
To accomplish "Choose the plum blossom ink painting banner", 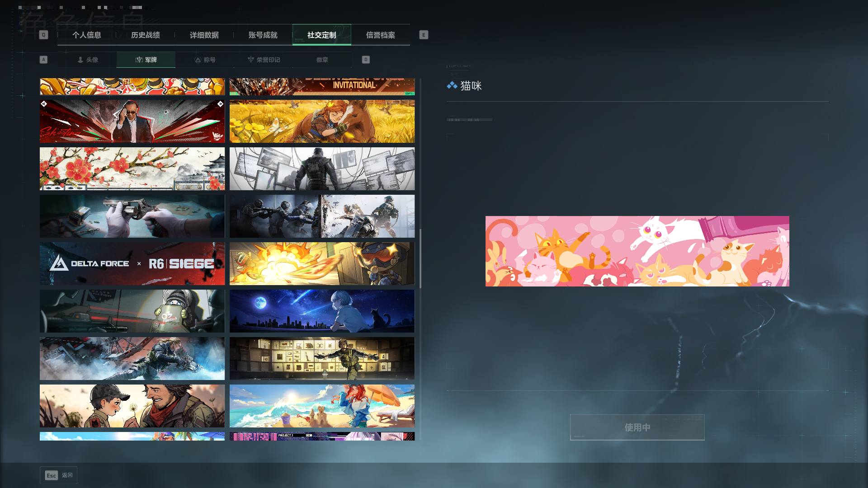I will point(132,169).
